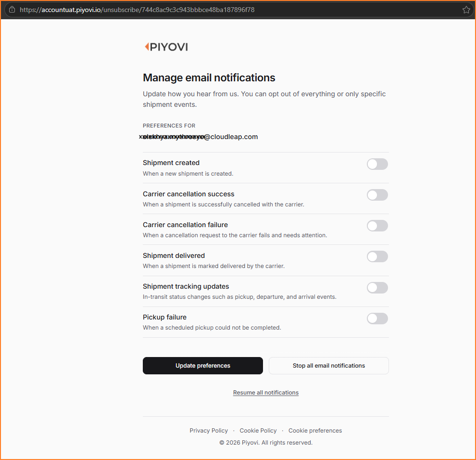Click the Shipment created title
The image size is (476, 460).
tap(171, 163)
